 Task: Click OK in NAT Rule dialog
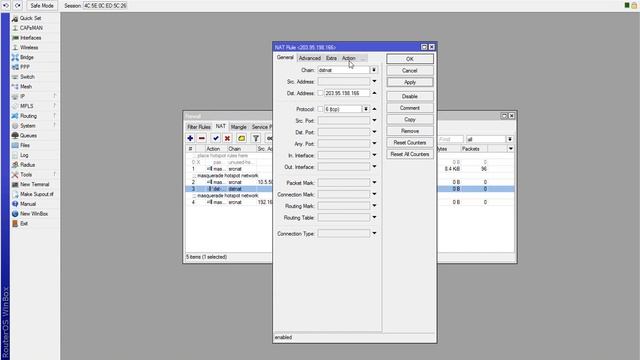[x=410, y=59]
